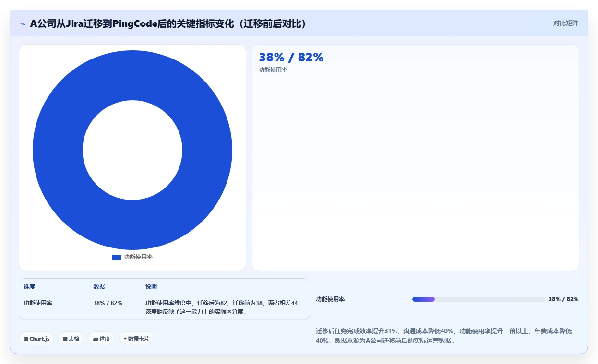Click the description cell mentioning 两者相差44
This screenshot has width=598, height=364.
224,307
